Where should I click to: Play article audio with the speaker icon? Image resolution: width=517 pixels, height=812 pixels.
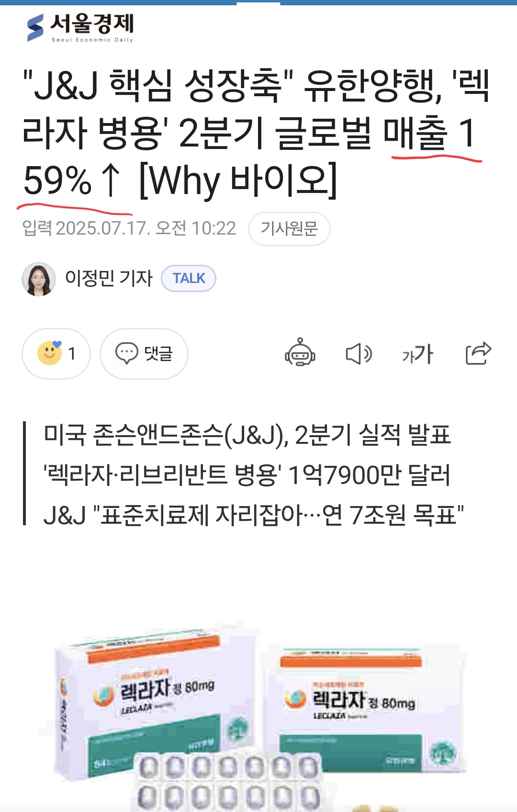359,354
